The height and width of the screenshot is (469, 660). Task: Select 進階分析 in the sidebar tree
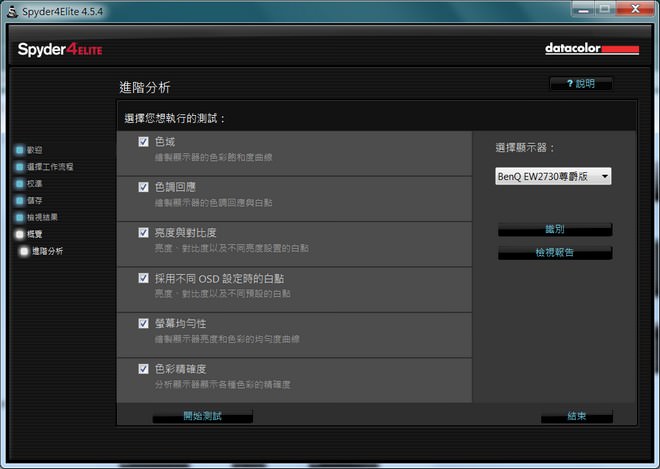point(46,251)
